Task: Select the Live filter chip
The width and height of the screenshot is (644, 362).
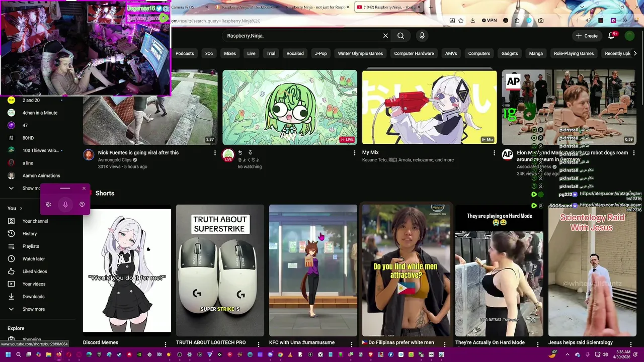Action: click(251, 53)
